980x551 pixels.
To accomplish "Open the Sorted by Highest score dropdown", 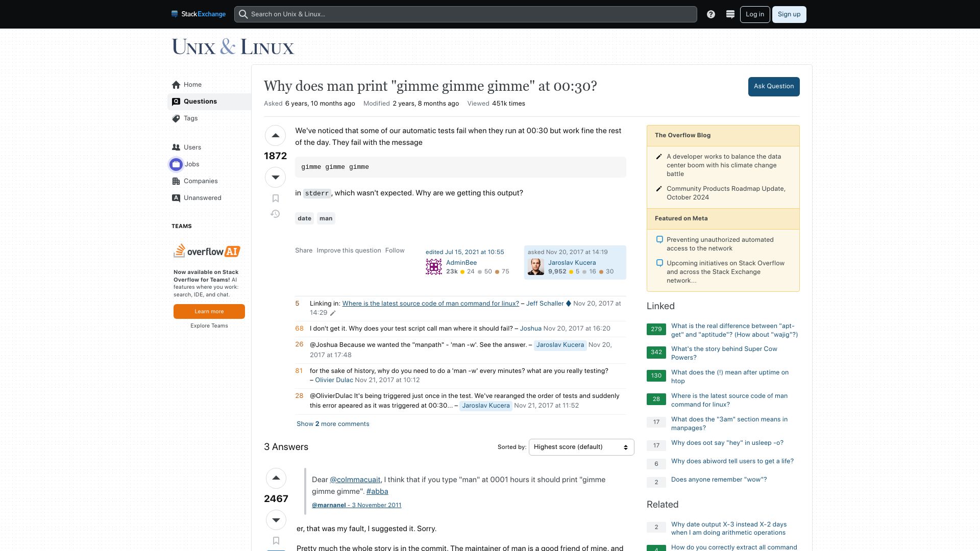I will 581,447.
